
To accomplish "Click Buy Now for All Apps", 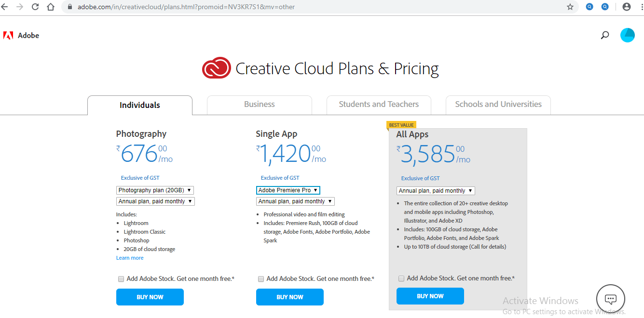I will pyautogui.click(x=430, y=296).
